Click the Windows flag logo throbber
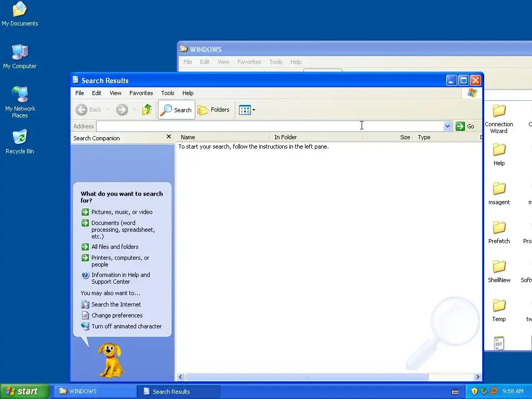Viewport: 532px width, 399px height. pos(472,93)
